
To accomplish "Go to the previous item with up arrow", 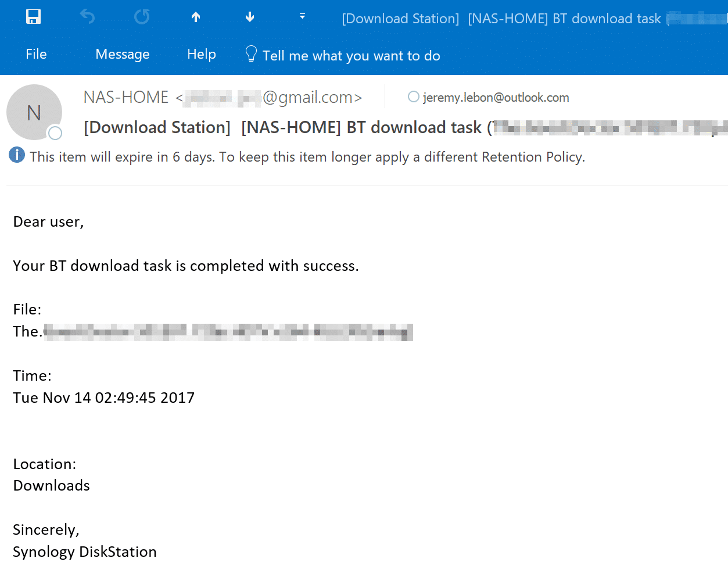I will 196,17.
